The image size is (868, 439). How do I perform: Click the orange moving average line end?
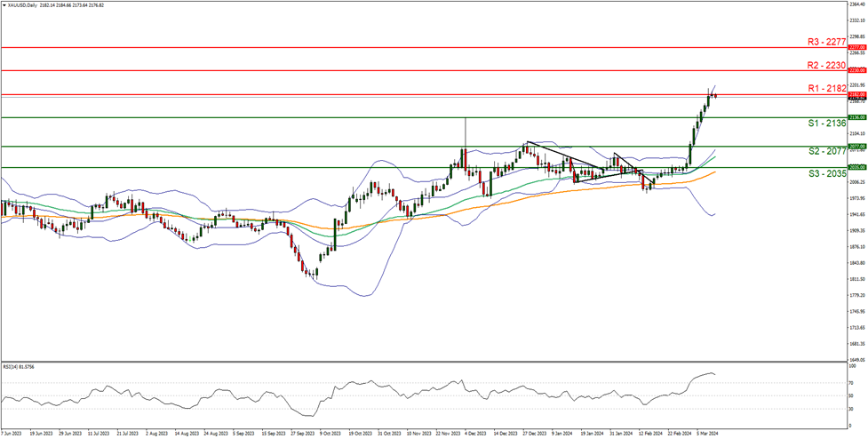(x=715, y=172)
